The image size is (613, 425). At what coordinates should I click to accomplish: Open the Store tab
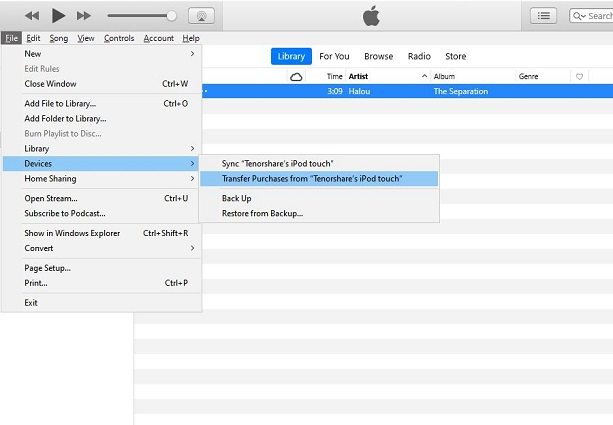pos(455,57)
